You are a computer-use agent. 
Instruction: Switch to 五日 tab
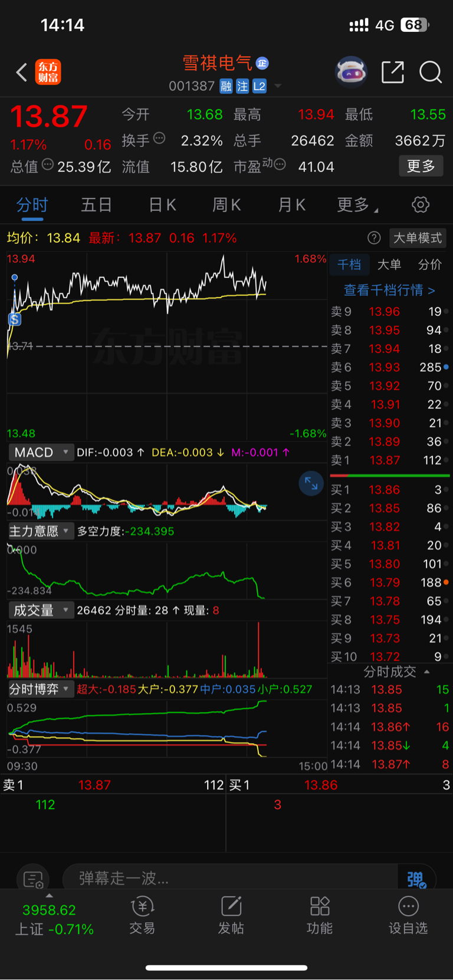96,205
